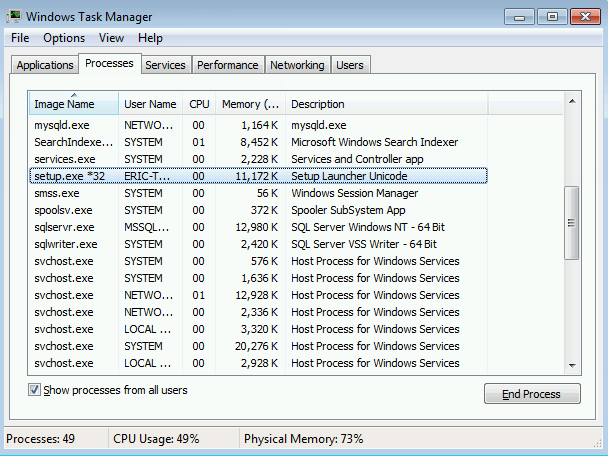Viewport: 608px width, 456px height.
Task: Open the Options menu
Action: tap(64, 38)
